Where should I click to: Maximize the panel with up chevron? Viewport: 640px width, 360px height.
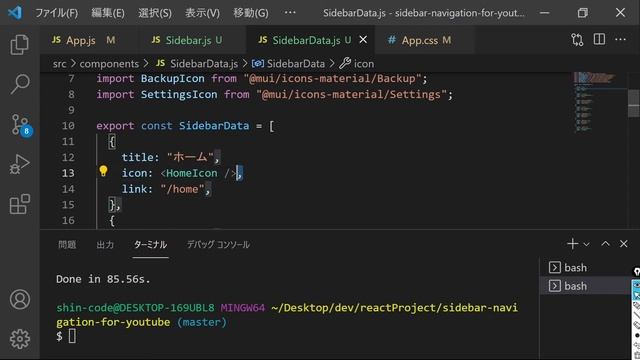(605, 244)
